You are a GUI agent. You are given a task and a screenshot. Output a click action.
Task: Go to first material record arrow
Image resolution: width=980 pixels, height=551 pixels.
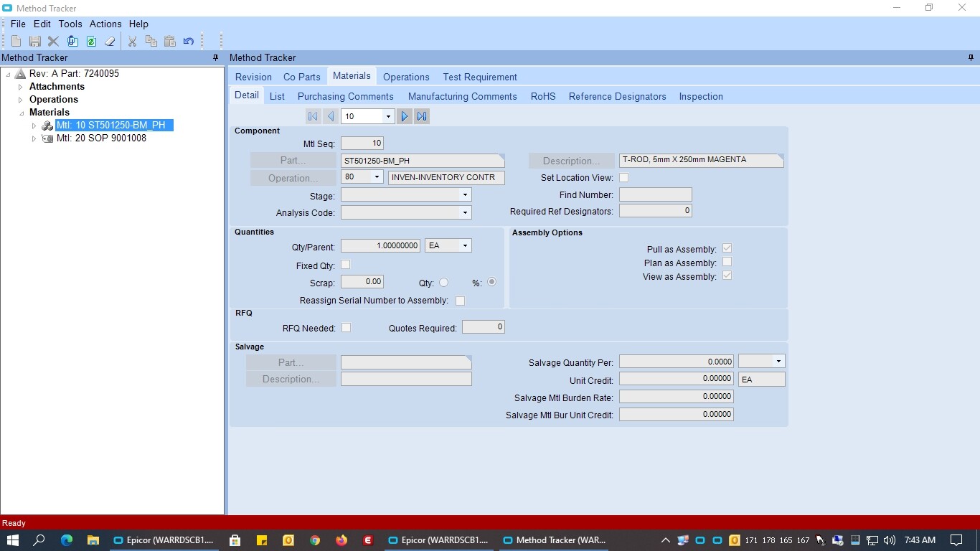pyautogui.click(x=313, y=116)
